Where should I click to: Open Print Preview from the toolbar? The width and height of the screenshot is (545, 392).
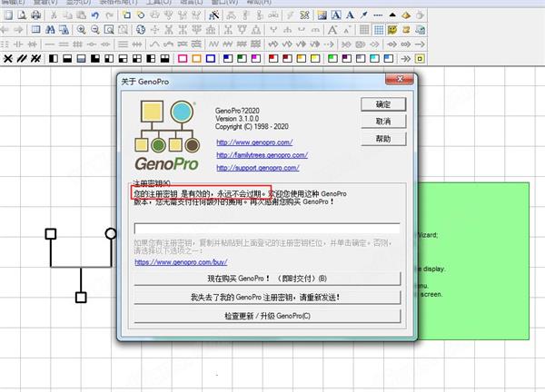tap(22, 15)
